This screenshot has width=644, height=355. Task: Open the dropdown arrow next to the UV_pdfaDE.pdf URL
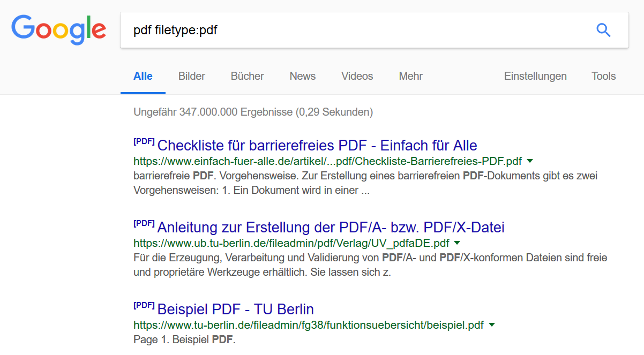456,243
